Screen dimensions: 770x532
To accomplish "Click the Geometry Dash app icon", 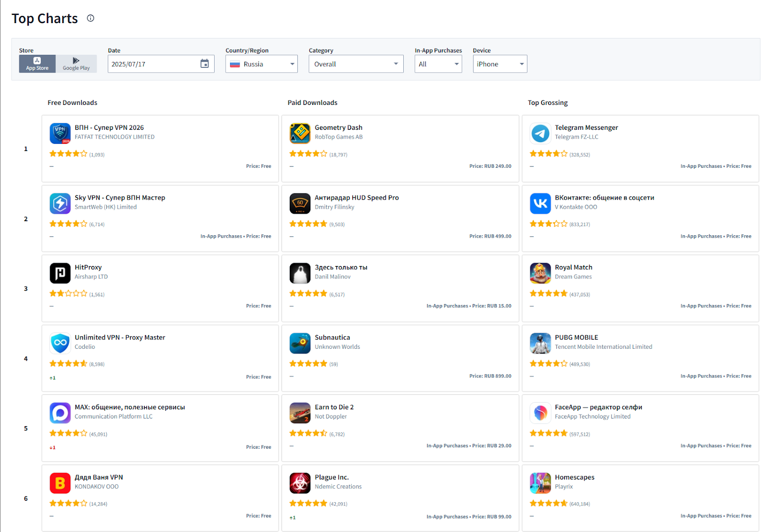I will 300,133.
